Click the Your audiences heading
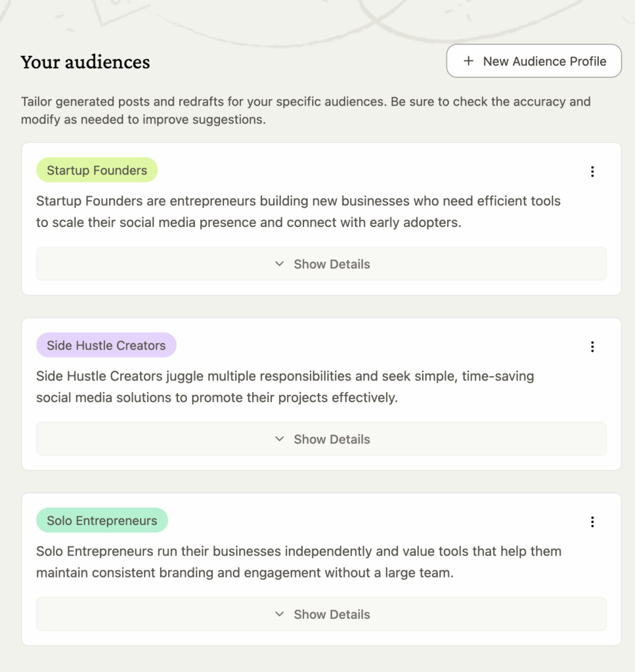The image size is (635, 672). pyautogui.click(x=85, y=62)
